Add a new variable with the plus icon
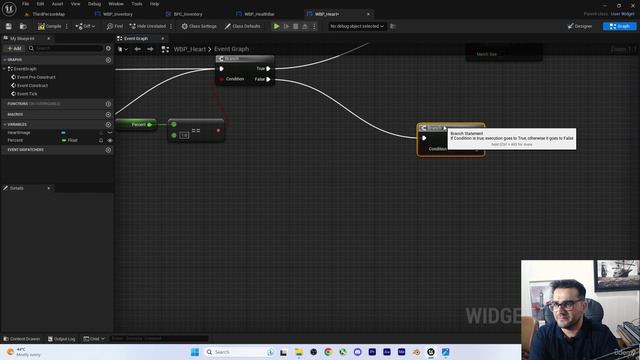The height and width of the screenshot is (360, 640). 108,124
